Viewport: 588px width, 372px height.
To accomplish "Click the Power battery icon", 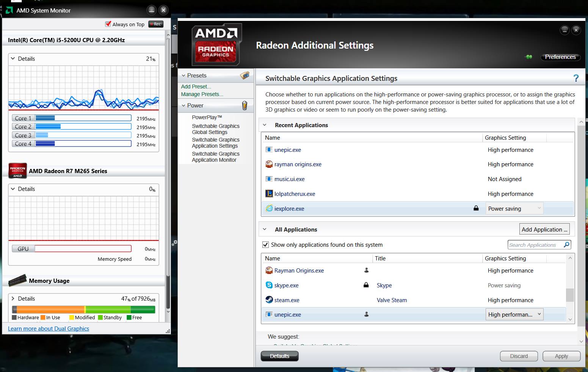I will pos(245,105).
